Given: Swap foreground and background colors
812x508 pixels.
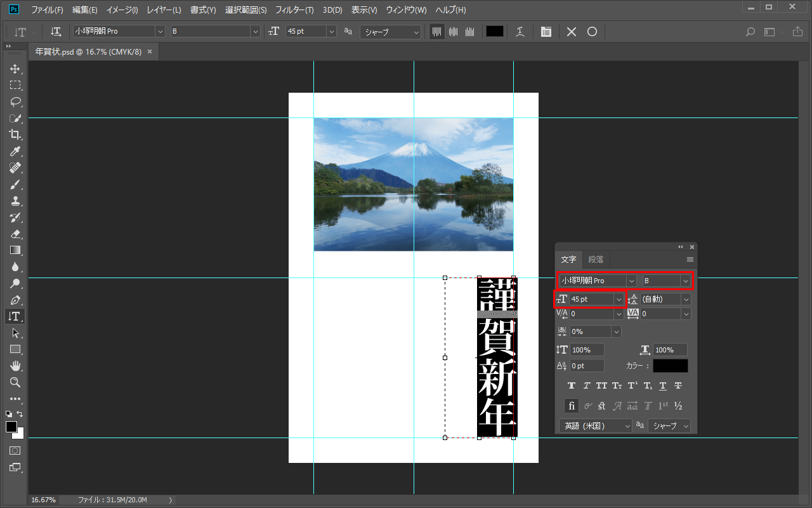Looking at the screenshot, I should point(20,414).
